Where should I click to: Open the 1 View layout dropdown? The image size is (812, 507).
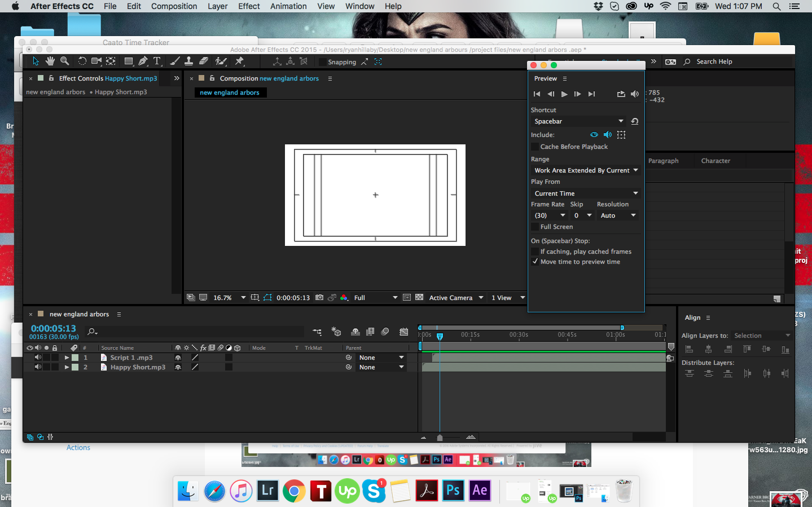507,298
